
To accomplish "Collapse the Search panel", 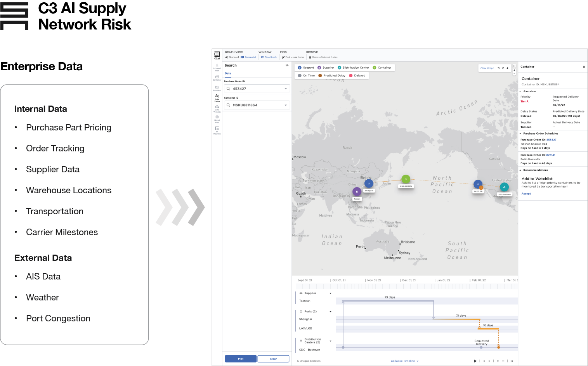I will coord(287,65).
